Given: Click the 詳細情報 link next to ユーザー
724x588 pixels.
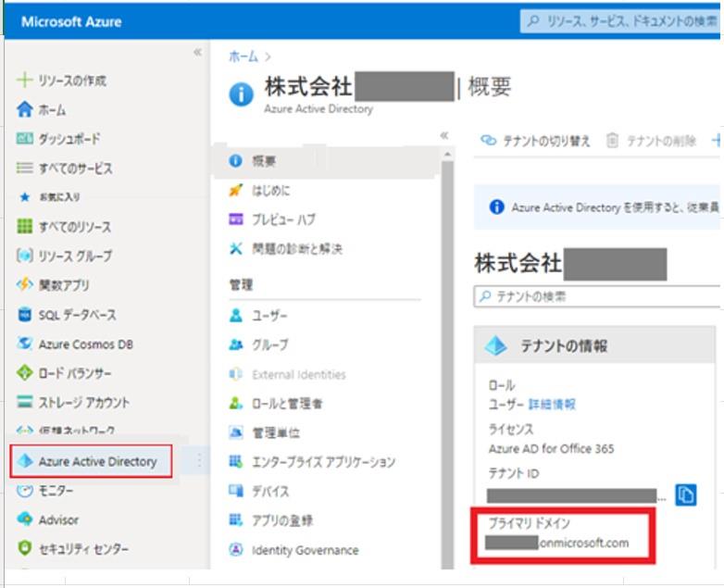Looking at the screenshot, I should [552, 404].
